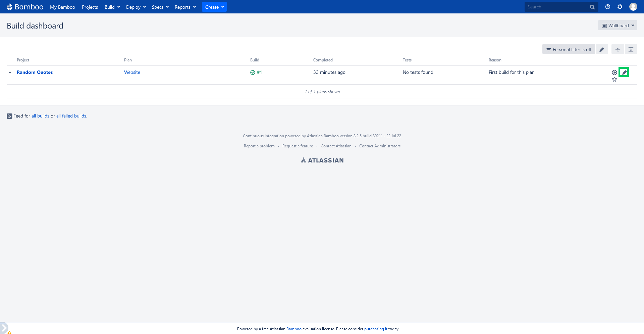The image size is (644, 334).
Task: Open the all failed builds feed
Action: click(71, 116)
